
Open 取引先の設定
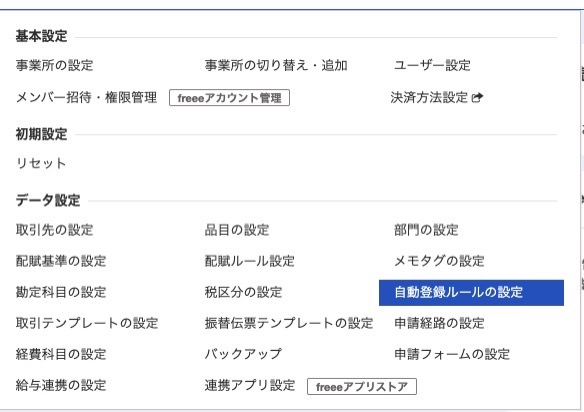54,230
